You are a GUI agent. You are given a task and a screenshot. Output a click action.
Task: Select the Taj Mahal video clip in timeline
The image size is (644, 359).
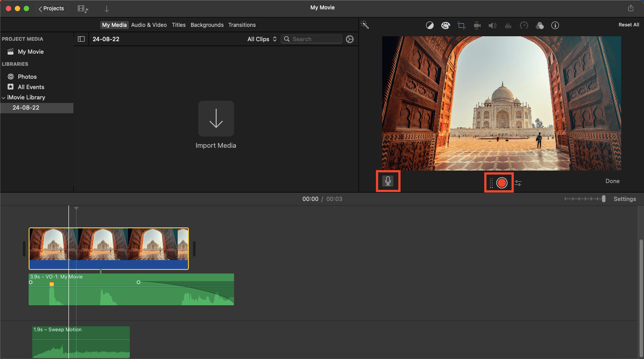coord(109,249)
